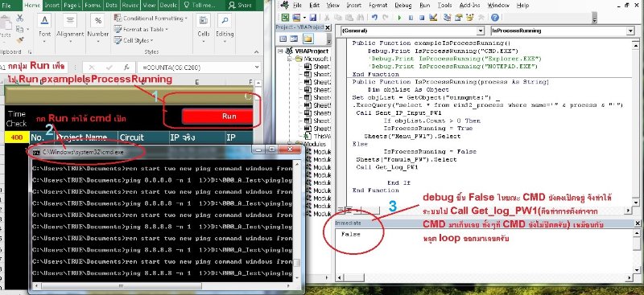644x295 pixels.
Task: Open the Tools menu in VBA editor
Action: coord(444,6)
